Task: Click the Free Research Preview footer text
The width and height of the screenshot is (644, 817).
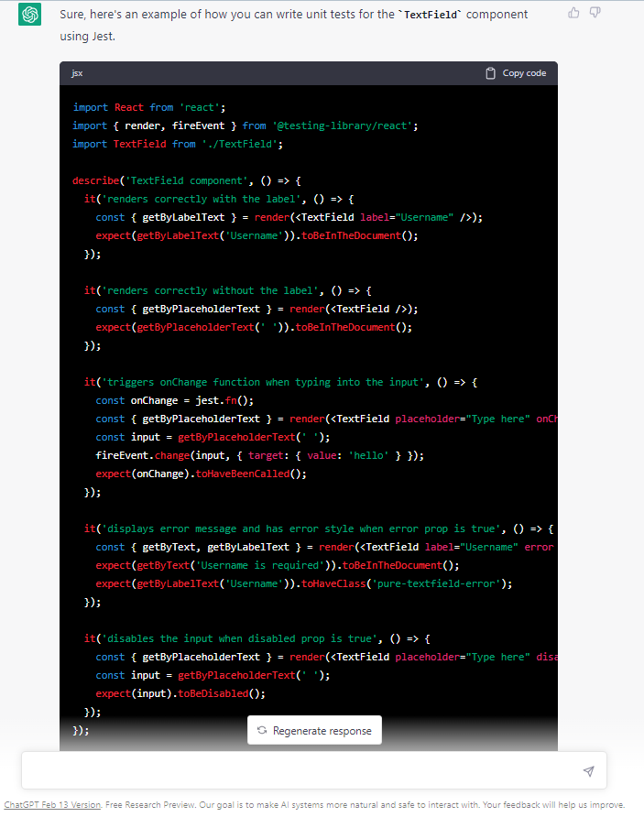Action: [x=147, y=805]
